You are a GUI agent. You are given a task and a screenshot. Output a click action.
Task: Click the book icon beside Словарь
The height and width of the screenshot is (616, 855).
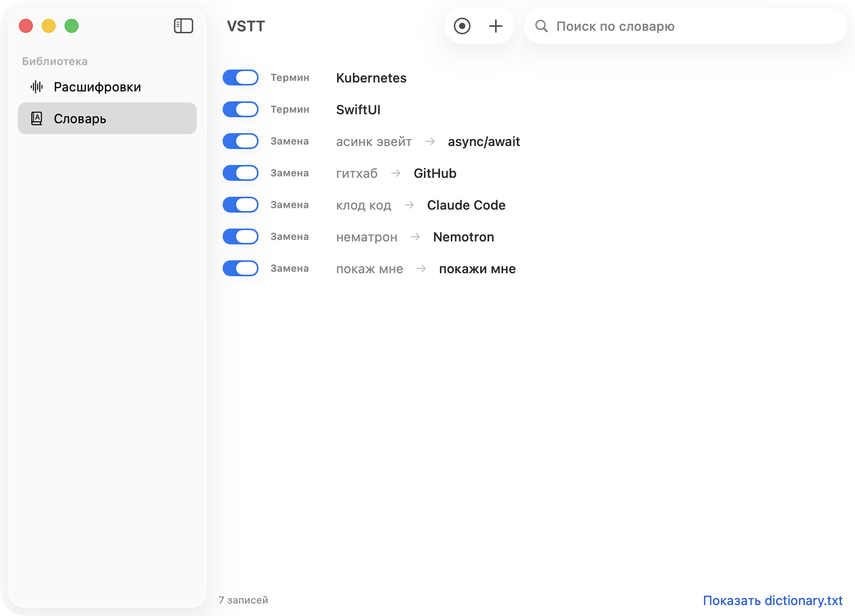pyautogui.click(x=37, y=118)
